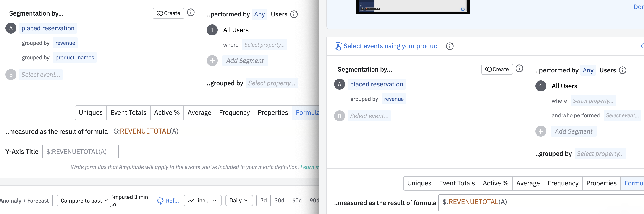Click info icon next to Select events heading
The image size is (644, 214).
450,46
